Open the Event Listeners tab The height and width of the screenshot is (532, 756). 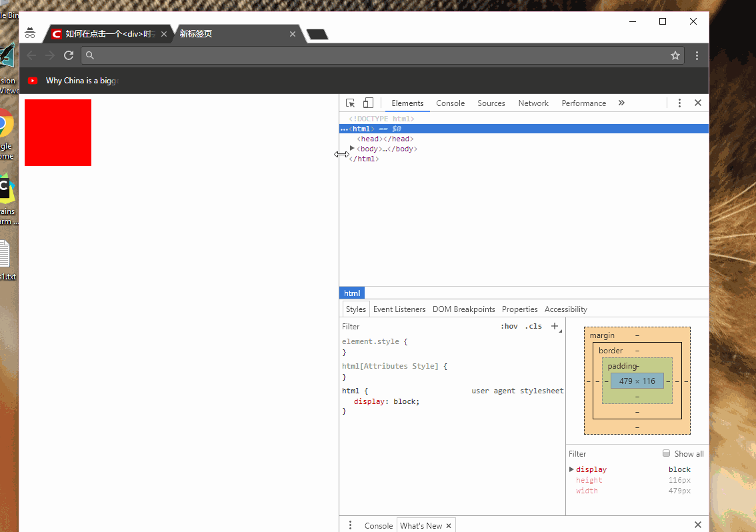pyautogui.click(x=399, y=309)
